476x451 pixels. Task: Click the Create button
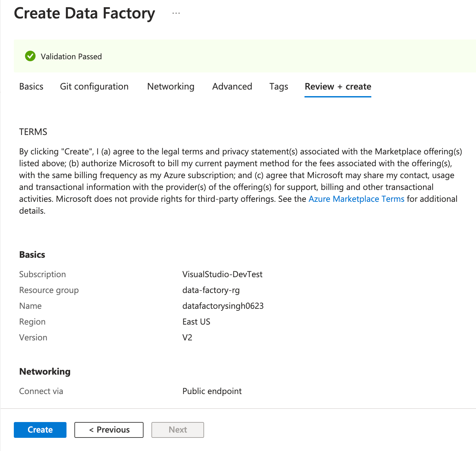coord(40,430)
